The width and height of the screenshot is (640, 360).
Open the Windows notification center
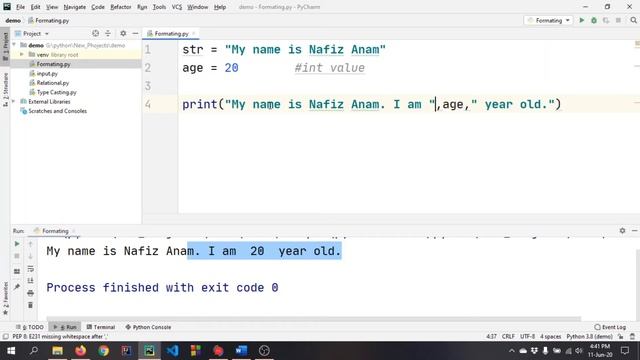[625, 351]
